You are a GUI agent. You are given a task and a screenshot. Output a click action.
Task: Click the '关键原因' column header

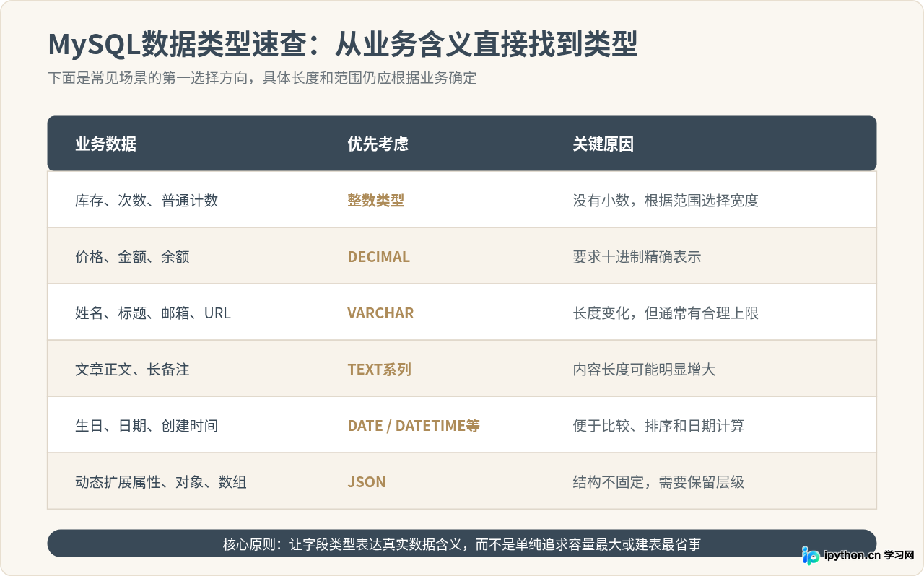(x=603, y=144)
